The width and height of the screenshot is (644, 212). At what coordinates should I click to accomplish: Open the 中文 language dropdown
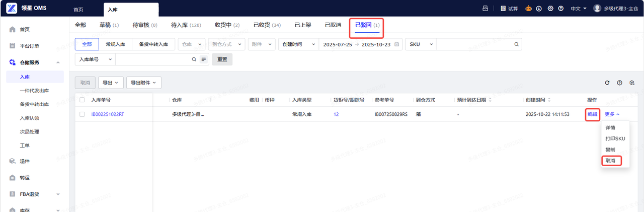pyautogui.click(x=579, y=8)
